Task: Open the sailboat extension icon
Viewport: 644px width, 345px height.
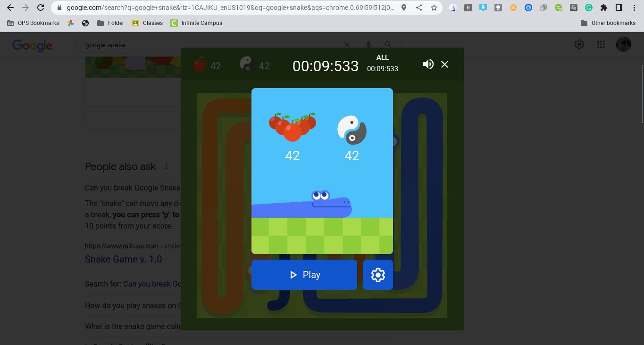Action: click(453, 8)
